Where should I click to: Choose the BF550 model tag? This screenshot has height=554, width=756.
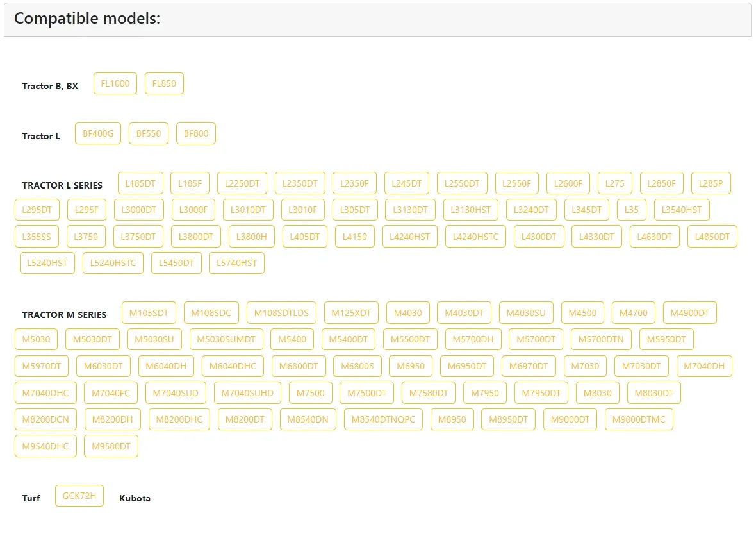[149, 133]
